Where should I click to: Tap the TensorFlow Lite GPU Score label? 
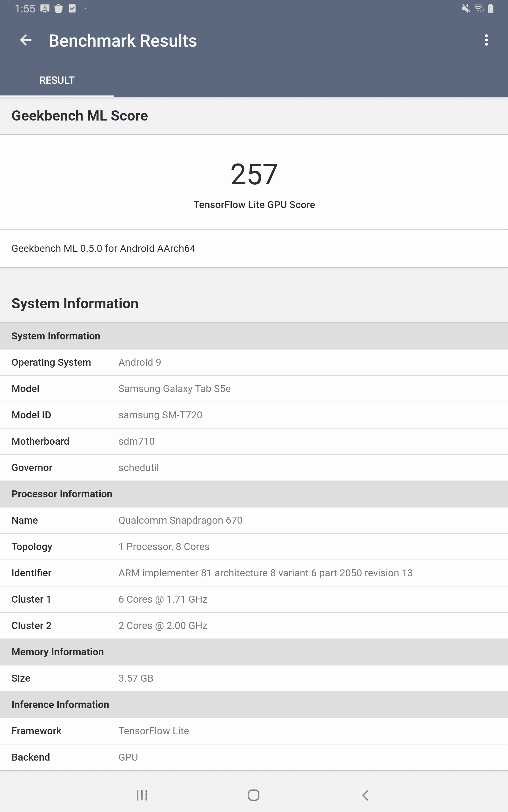pyautogui.click(x=254, y=205)
